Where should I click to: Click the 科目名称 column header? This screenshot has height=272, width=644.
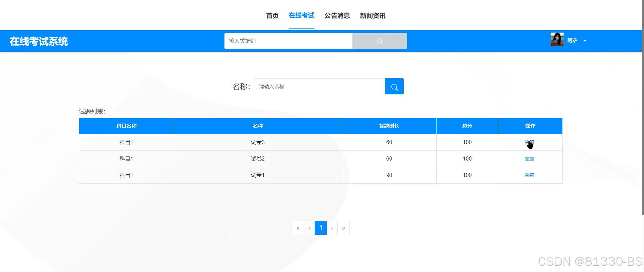(x=126, y=126)
